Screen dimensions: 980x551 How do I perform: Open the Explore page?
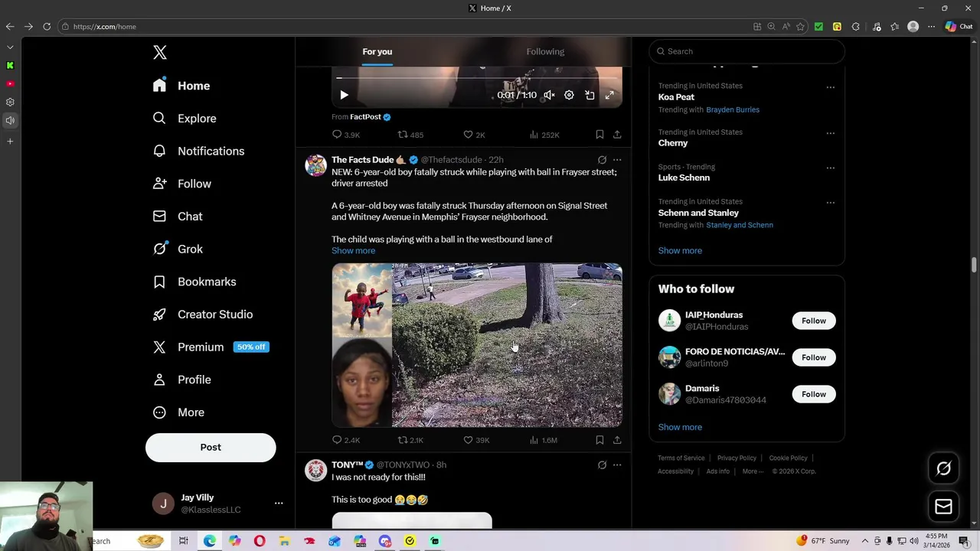pyautogui.click(x=185, y=119)
